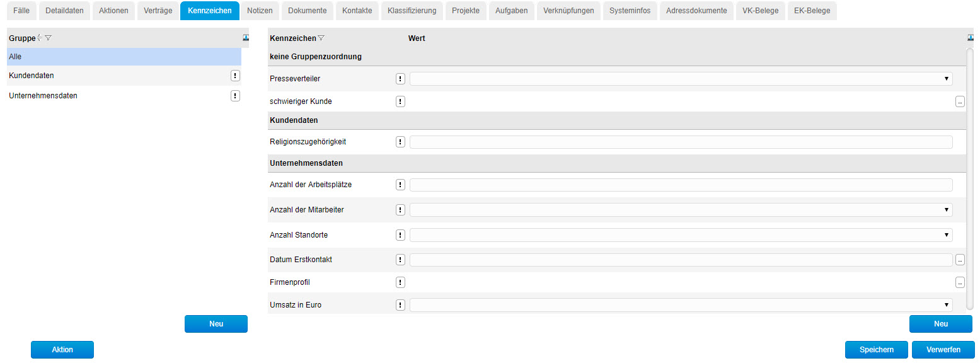Click the export icon above the Gruppe list
The image size is (980, 363).
[246, 38]
